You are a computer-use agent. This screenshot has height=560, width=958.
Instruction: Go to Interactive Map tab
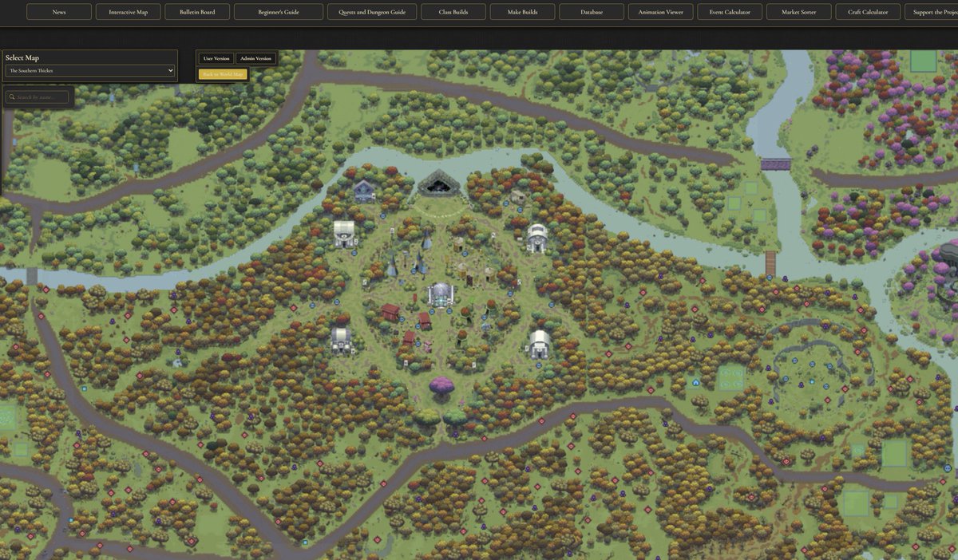click(128, 12)
